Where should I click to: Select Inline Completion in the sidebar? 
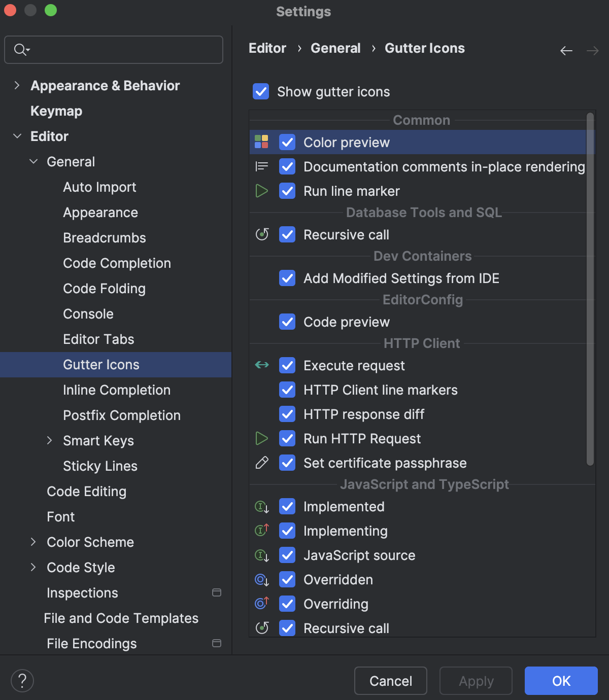pyautogui.click(x=117, y=390)
